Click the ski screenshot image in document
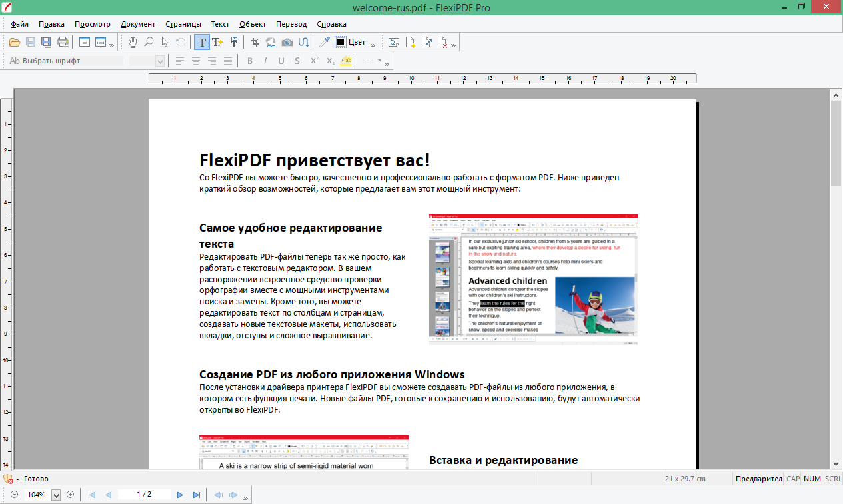 point(533,279)
